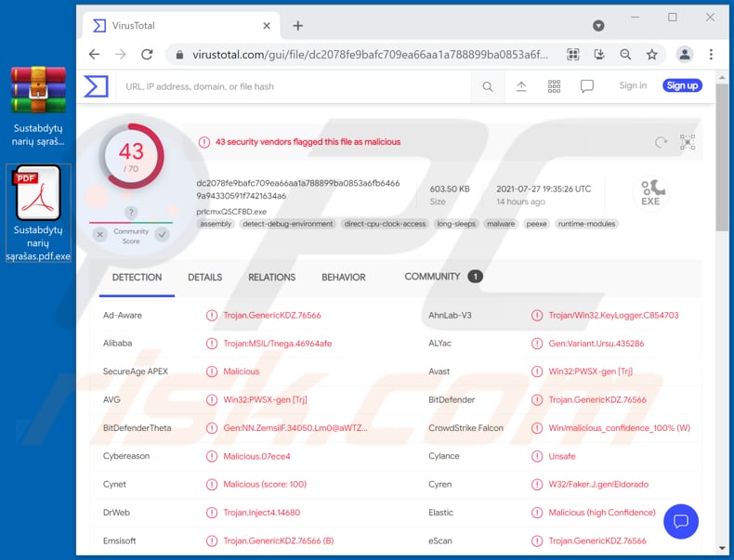The height and width of the screenshot is (560, 734).
Task: Click the peexe tag
Action: 536,224
